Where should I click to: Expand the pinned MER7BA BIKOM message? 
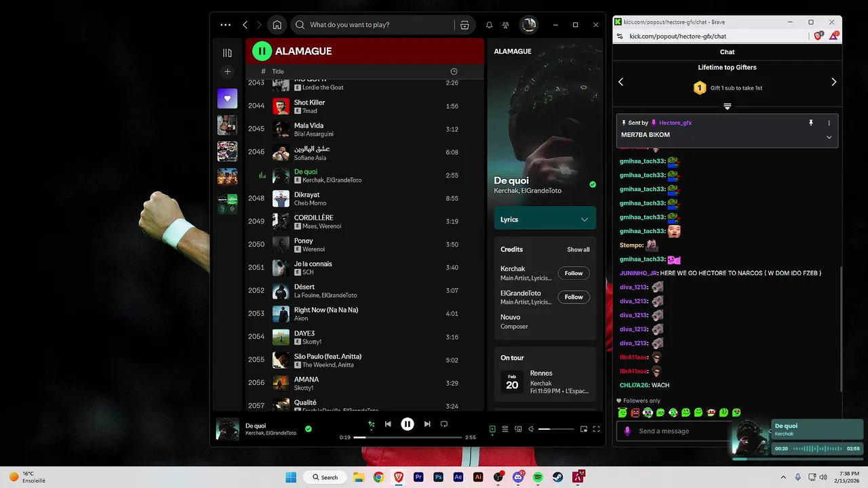pyautogui.click(x=829, y=137)
